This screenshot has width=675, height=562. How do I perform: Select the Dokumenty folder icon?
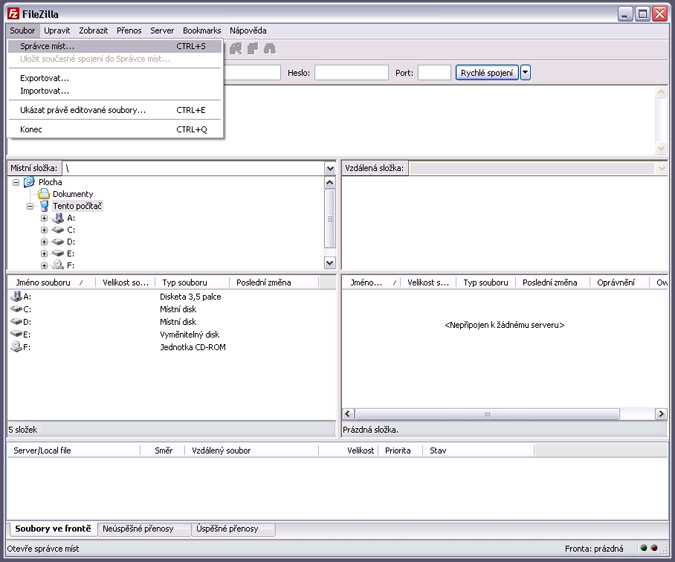44,194
